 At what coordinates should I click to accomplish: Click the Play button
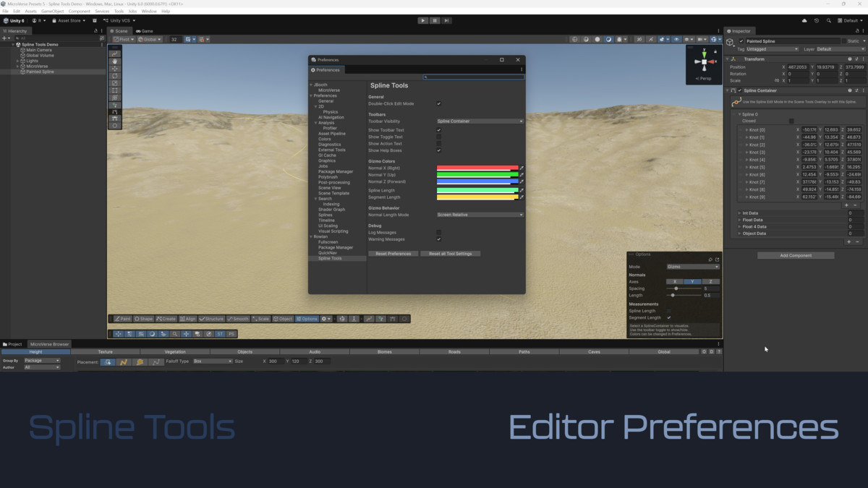[x=423, y=20]
